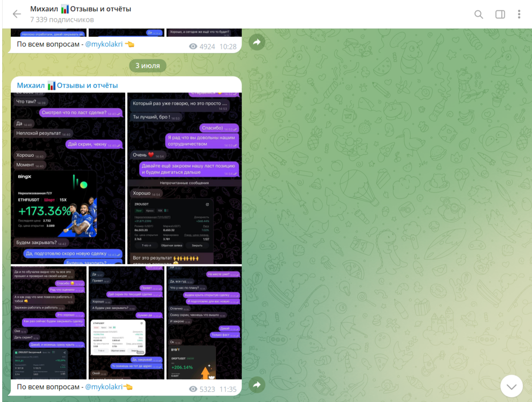532x402 pixels.
Task: Click the 5323 views counter
Action: [207, 390]
